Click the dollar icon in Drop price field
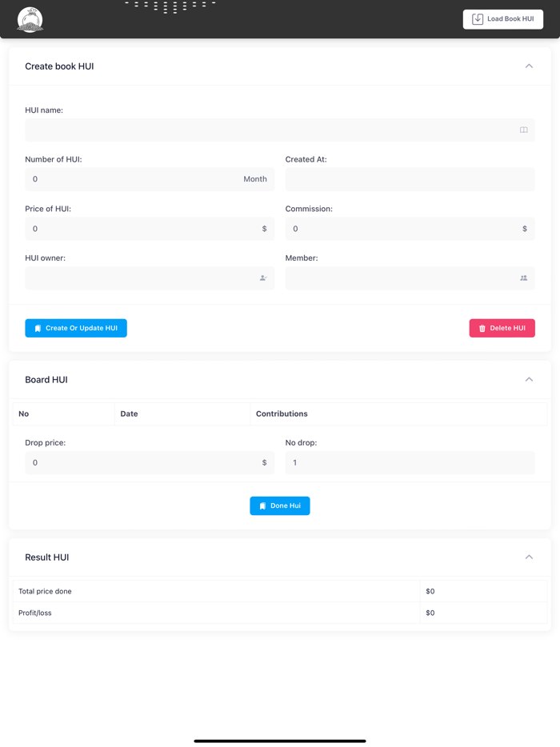 pyautogui.click(x=265, y=462)
